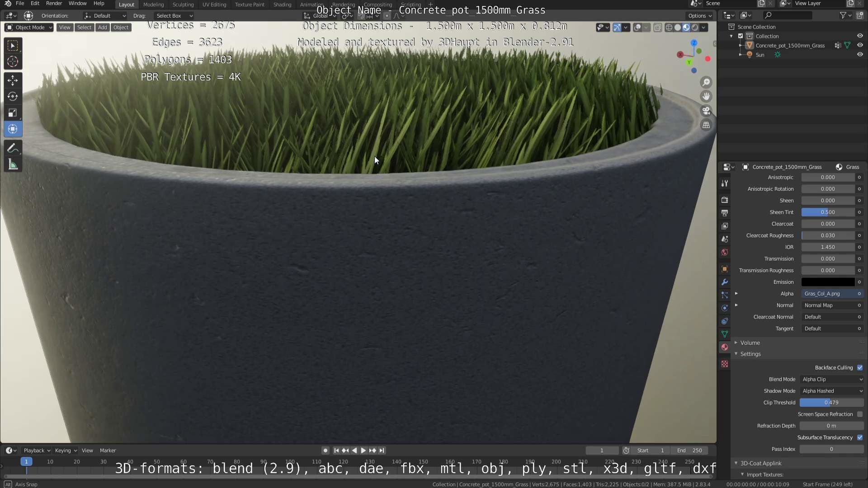Open the Render menu
The width and height of the screenshot is (868, 488).
[x=54, y=4]
